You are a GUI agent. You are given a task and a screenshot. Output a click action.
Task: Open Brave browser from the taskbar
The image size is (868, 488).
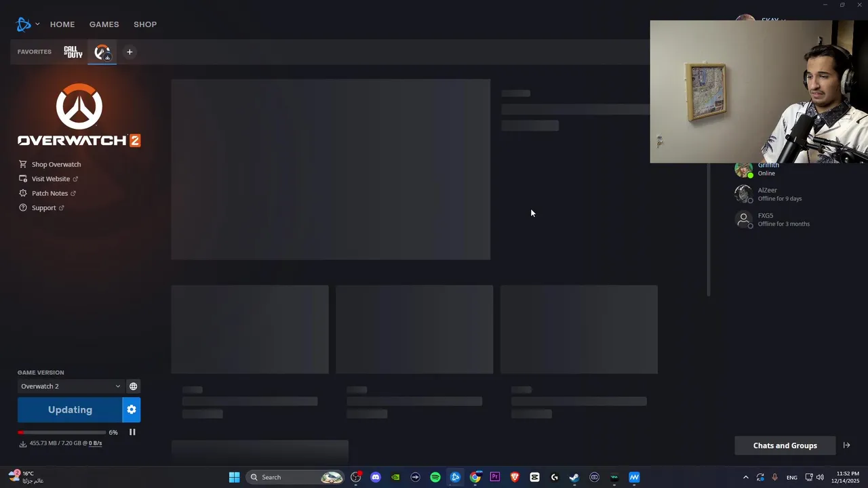point(515,477)
